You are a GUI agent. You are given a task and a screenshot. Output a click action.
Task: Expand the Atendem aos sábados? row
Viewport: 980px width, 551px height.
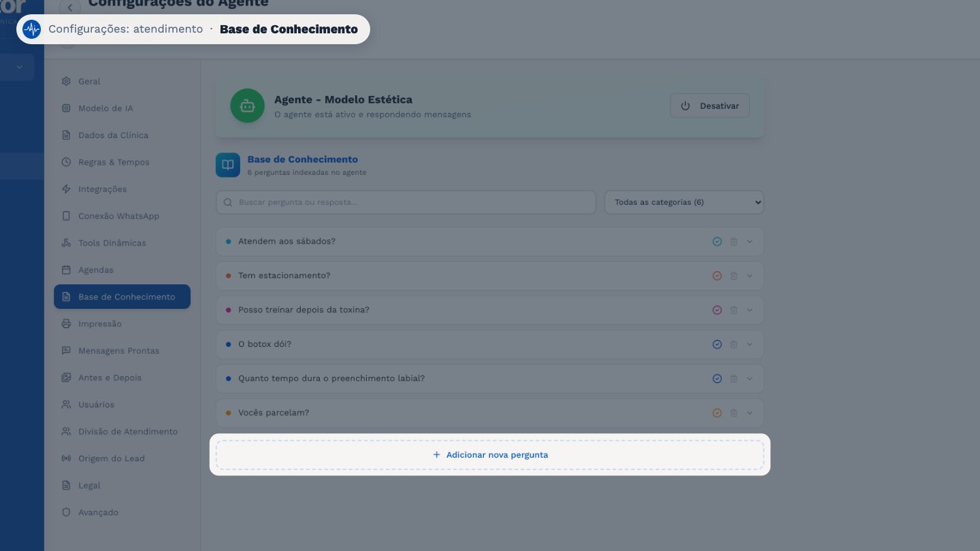(750, 241)
